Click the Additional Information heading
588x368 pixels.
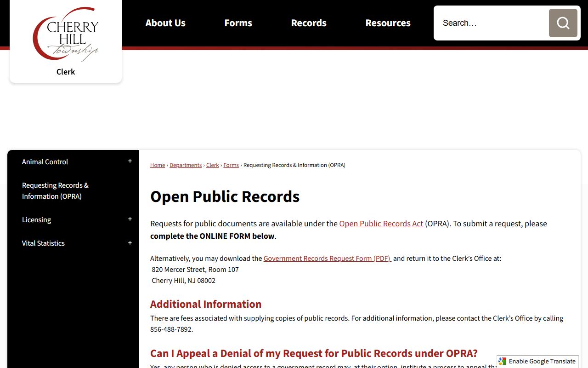tap(206, 304)
